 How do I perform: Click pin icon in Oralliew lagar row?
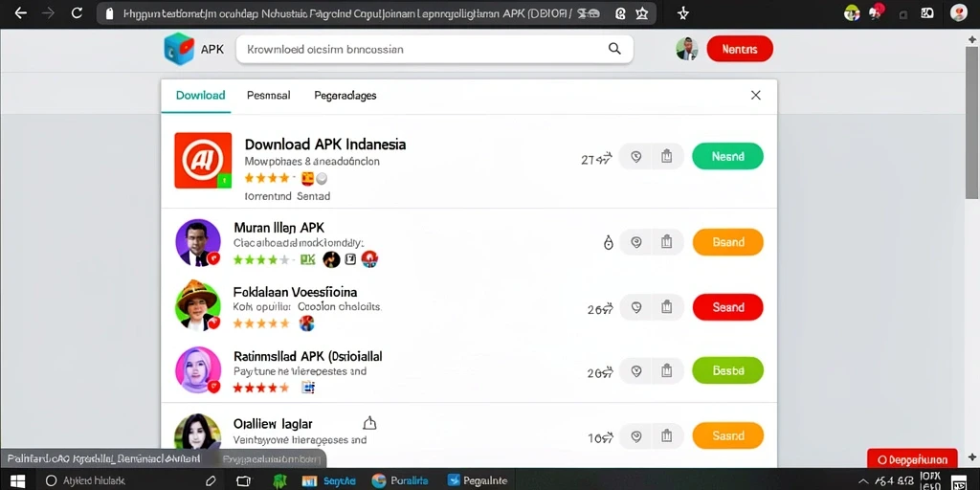[636, 435]
